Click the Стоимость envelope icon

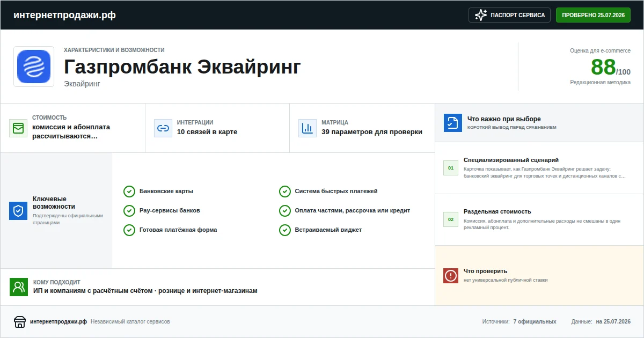tap(18, 128)
